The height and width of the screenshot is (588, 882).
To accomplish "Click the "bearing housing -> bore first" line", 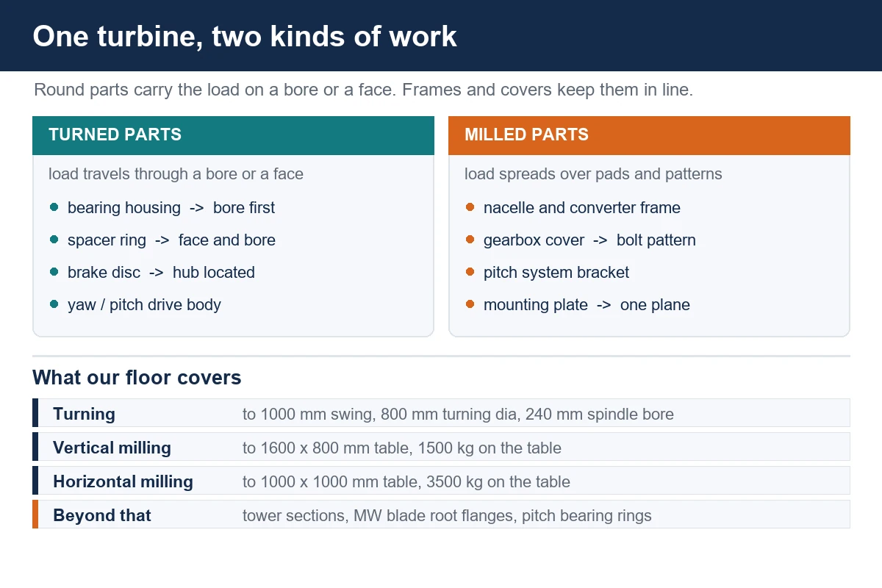I will (171, 208).
